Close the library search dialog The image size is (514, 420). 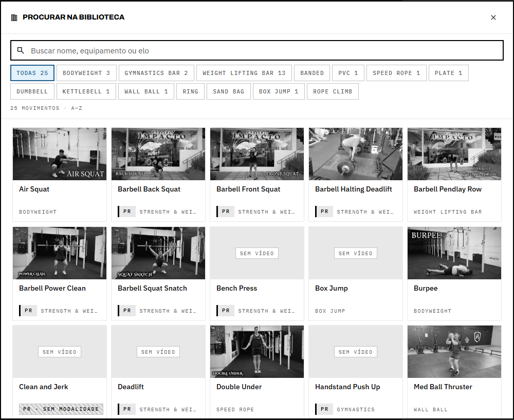[x=493, y=17]
